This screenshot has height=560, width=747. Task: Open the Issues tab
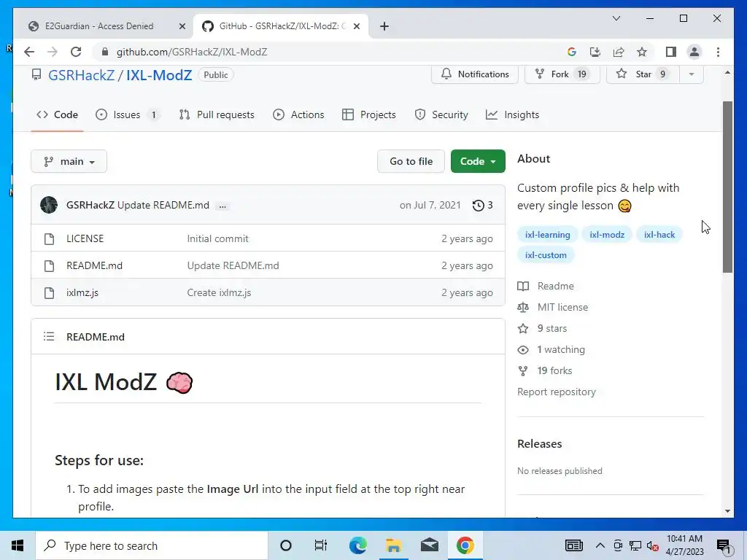[127, 114]
